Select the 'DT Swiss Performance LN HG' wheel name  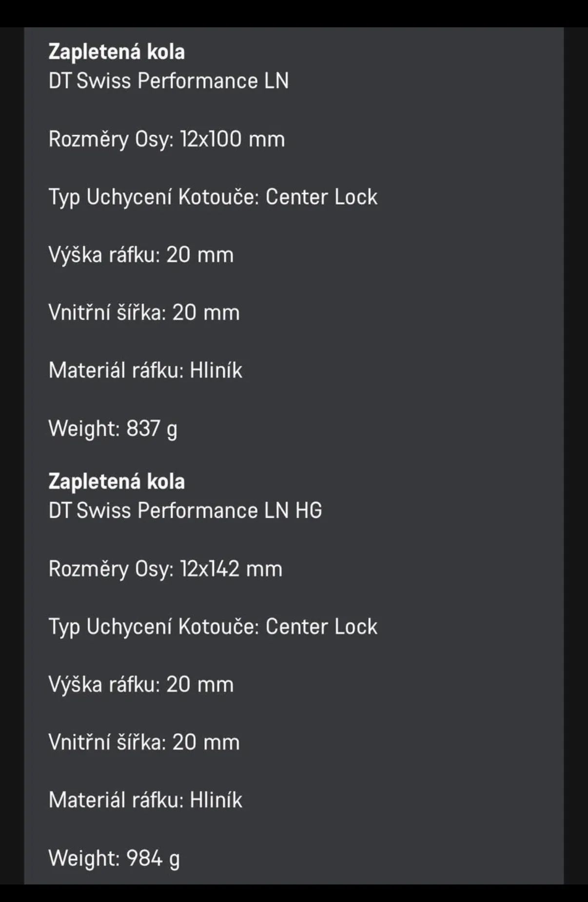pos(185,511)
